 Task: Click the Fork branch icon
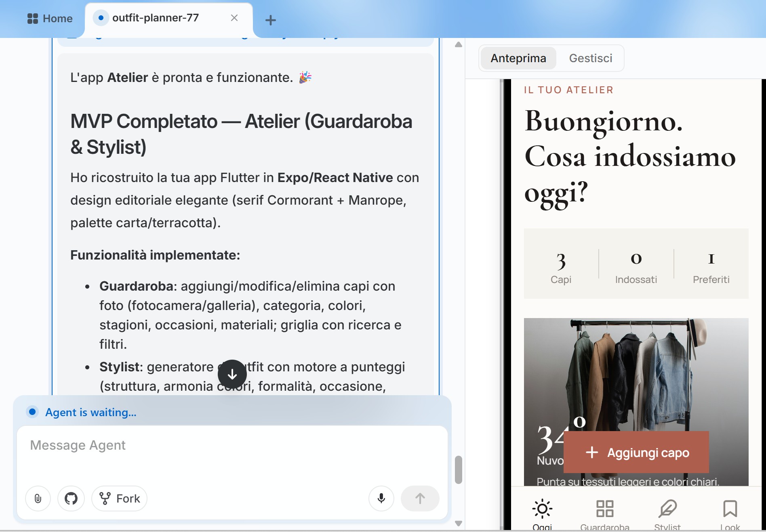coord(105,498)
